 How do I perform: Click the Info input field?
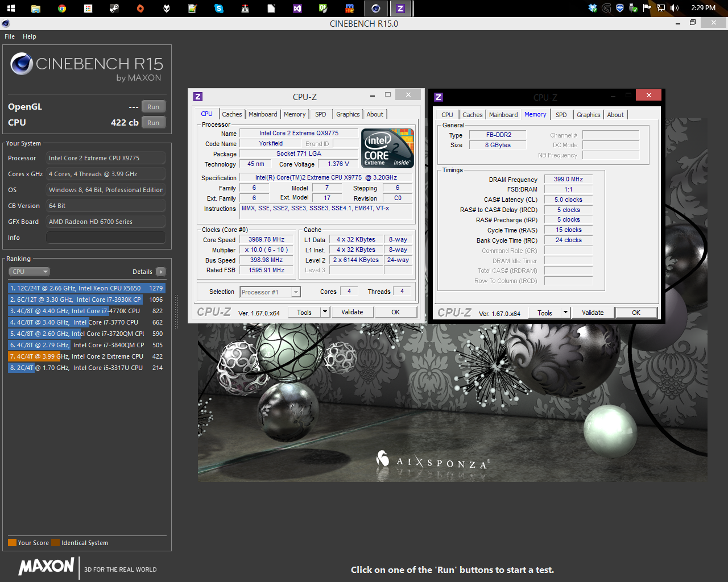(x=106, y=238)
